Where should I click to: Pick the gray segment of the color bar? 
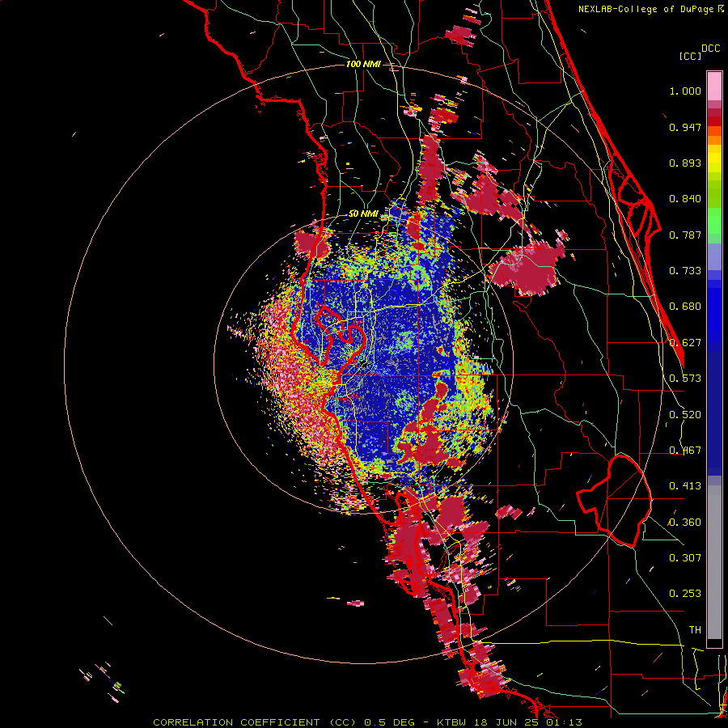[x=714, y=562]
